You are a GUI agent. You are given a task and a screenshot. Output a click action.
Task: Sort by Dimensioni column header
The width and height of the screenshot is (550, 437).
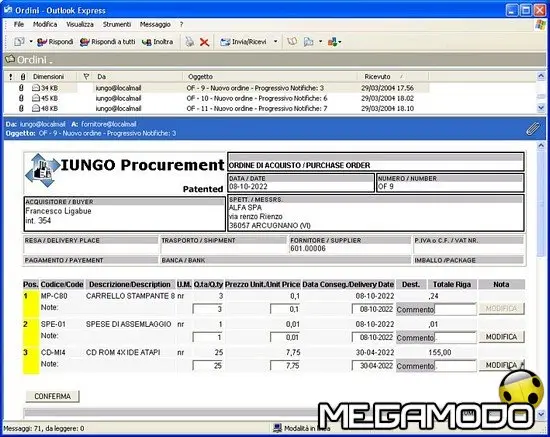[48, 76]
